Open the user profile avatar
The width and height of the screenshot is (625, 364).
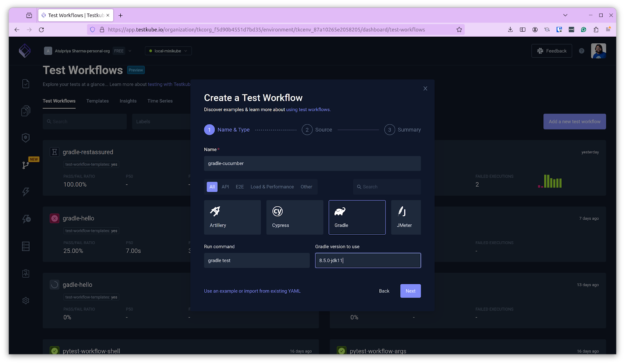(x=598, y=51)
